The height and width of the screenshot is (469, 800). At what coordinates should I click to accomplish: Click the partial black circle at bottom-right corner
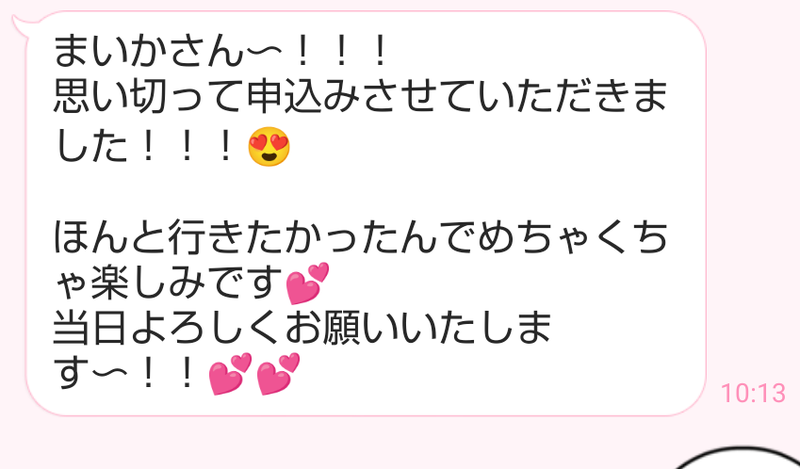737,458
